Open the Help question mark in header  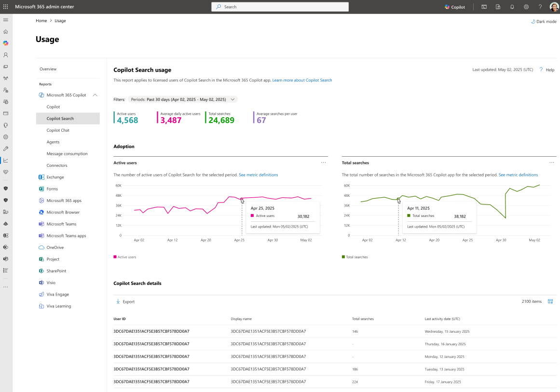point(540,7)
